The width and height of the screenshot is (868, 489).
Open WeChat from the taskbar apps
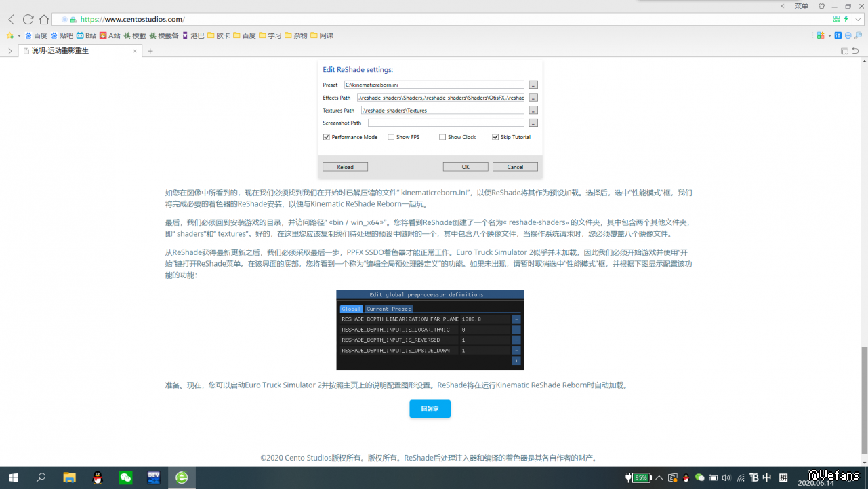125,477
